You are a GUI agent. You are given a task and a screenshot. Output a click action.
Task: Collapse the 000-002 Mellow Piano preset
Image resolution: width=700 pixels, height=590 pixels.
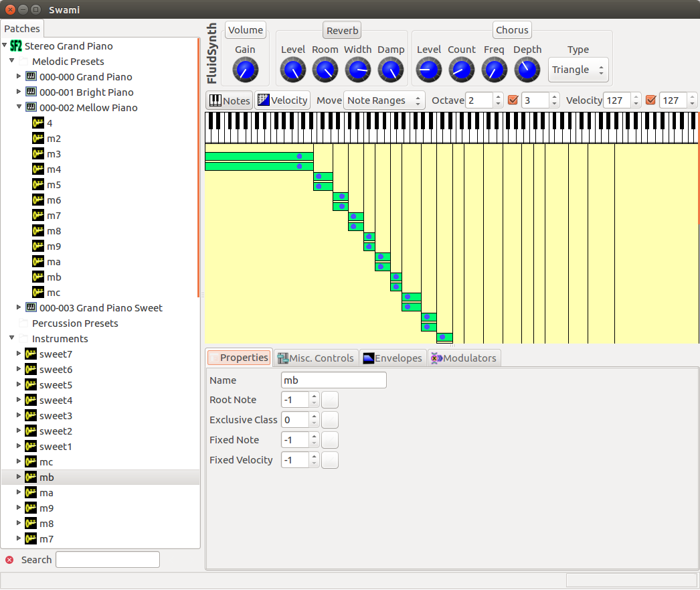[19, 108]
